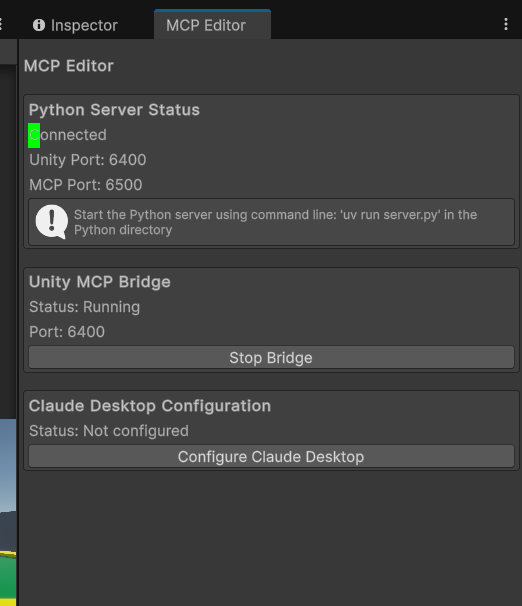Click the Connected status label
The image size is (522, 606).
pyautogui.click(x=68, y=135)
